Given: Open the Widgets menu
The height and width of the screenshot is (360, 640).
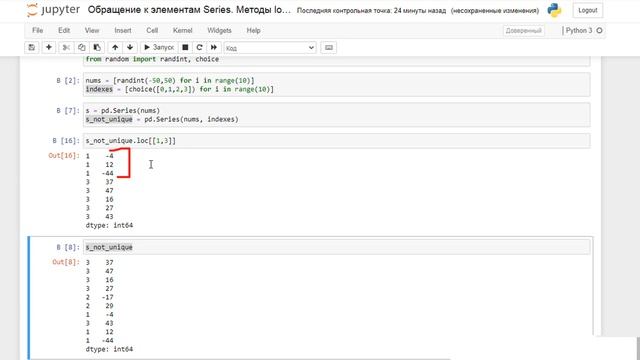Looking at the screenshot, I should click(219, 31).
